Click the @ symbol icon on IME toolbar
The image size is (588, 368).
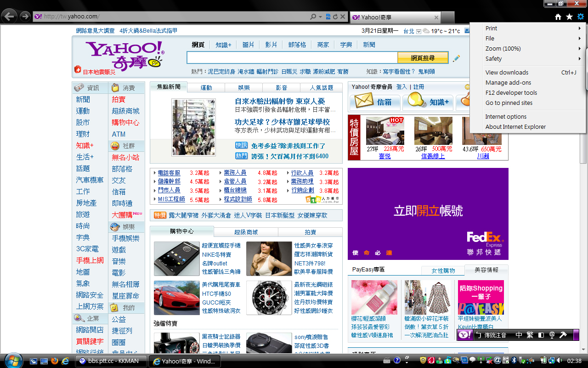(x=552, y=335)
